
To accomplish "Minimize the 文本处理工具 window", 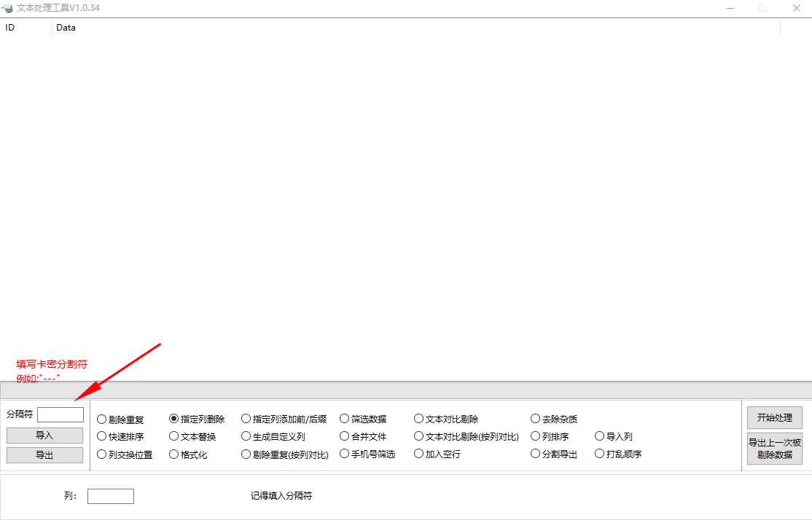I will click(730, 8).
